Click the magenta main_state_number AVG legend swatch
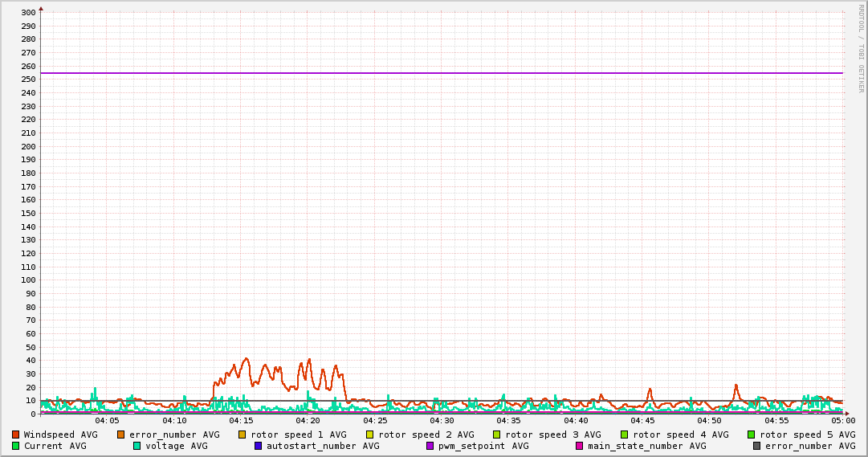This screenshot has width=868, height=457. tap(580, 446)
